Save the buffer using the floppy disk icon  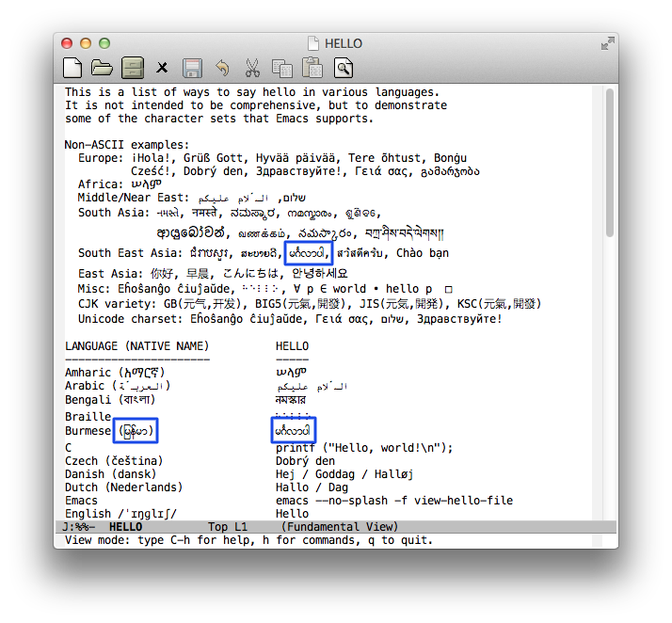click(x=192, y=68)
